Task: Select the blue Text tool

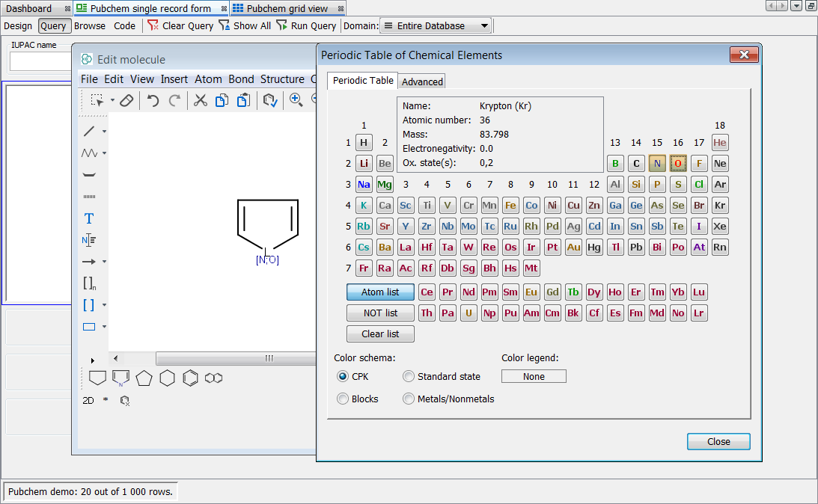Action: (89, 219)
